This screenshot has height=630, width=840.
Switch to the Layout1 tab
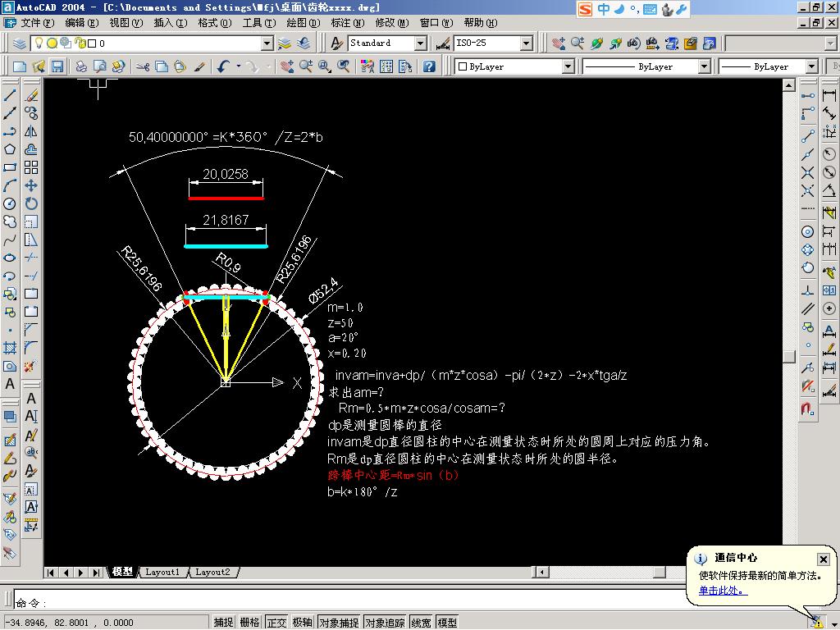point(162,572)
